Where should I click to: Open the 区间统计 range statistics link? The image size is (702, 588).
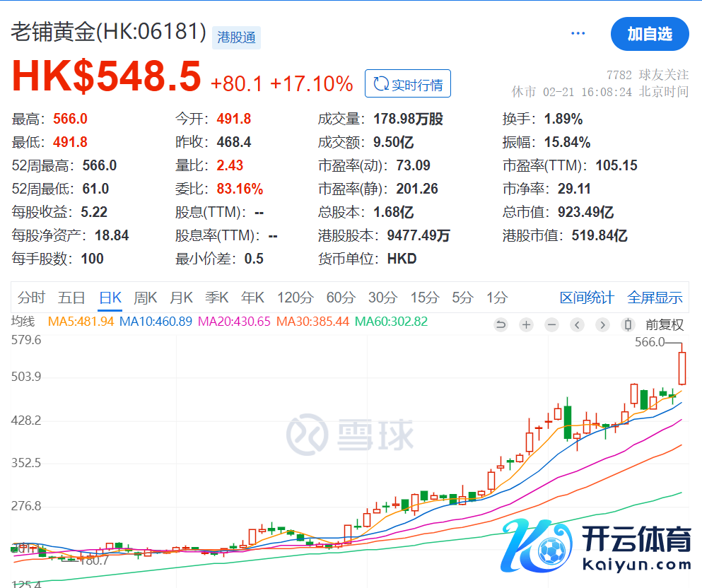pyautogui.click(x=587, y=298)
